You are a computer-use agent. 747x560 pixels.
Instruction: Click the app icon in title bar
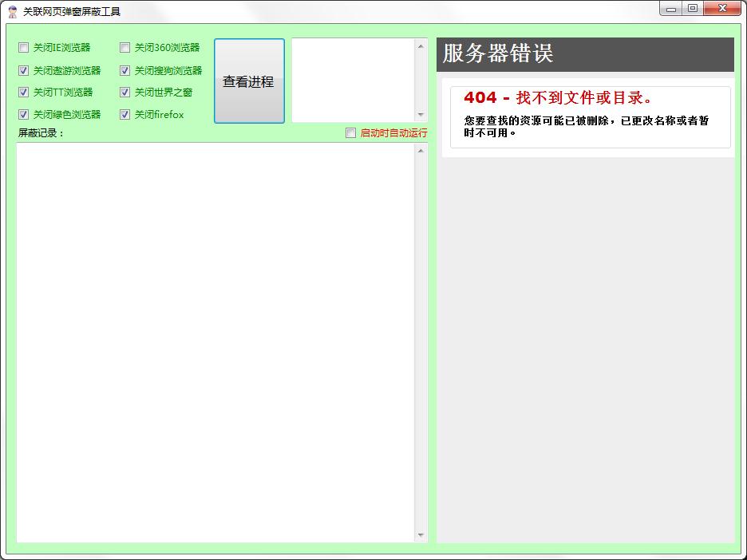[12, 11]
